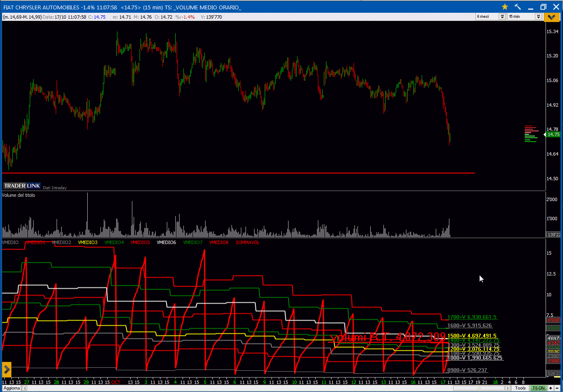
Task: Open settings with the hammer tool icon
Action: click(518, 7)
